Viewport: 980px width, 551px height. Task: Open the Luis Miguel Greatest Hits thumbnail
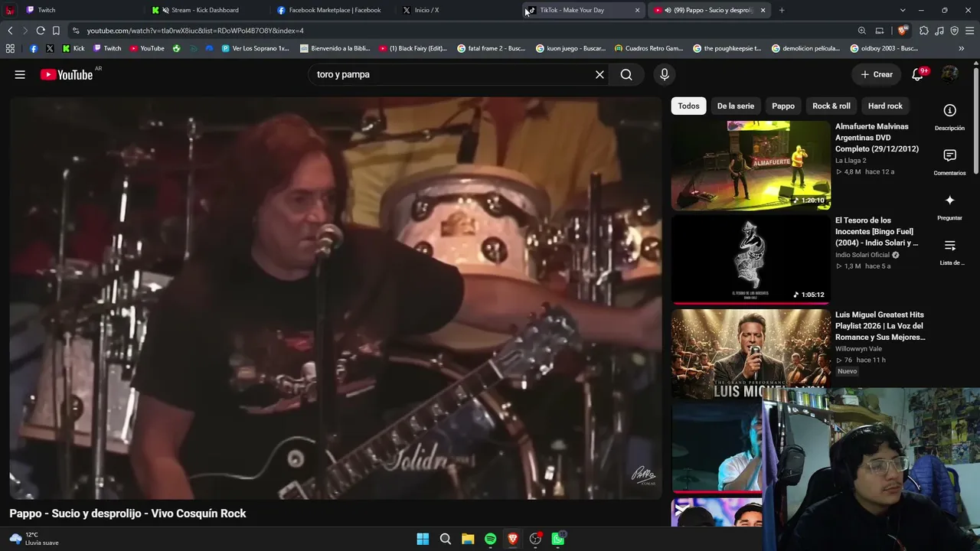point(750,354)
